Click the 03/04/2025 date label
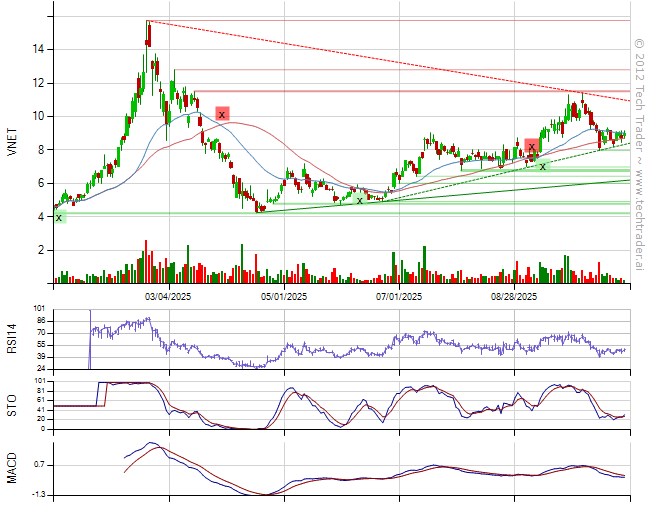The image size is (657, 514). click(169, 297)
